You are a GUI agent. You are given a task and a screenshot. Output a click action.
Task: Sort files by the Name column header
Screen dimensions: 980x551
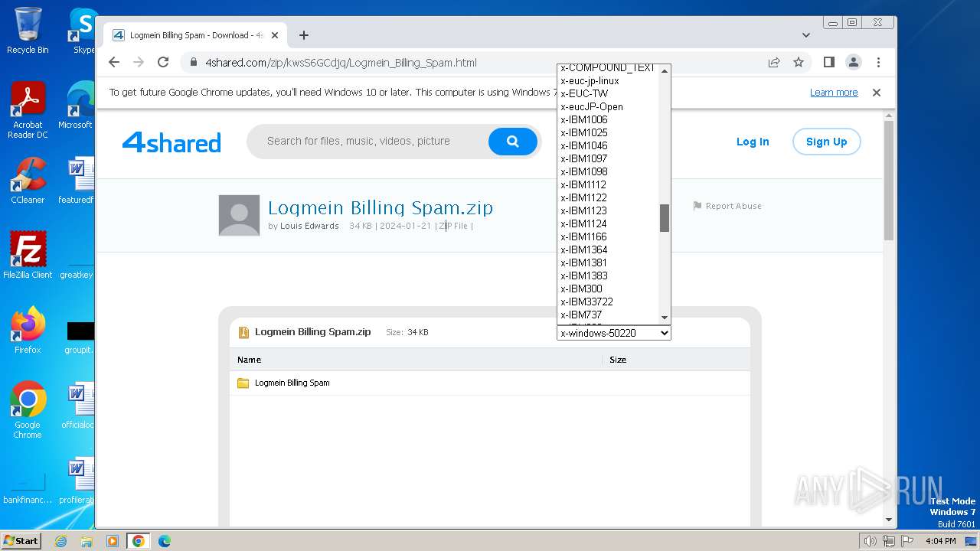click(249, 360)
